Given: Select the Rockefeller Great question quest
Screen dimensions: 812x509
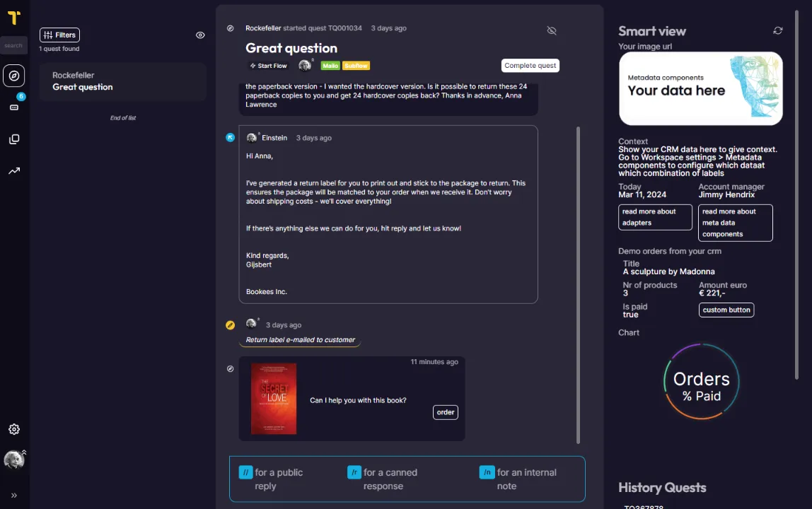Looking at the screenshot, I should tap(123, 81).
